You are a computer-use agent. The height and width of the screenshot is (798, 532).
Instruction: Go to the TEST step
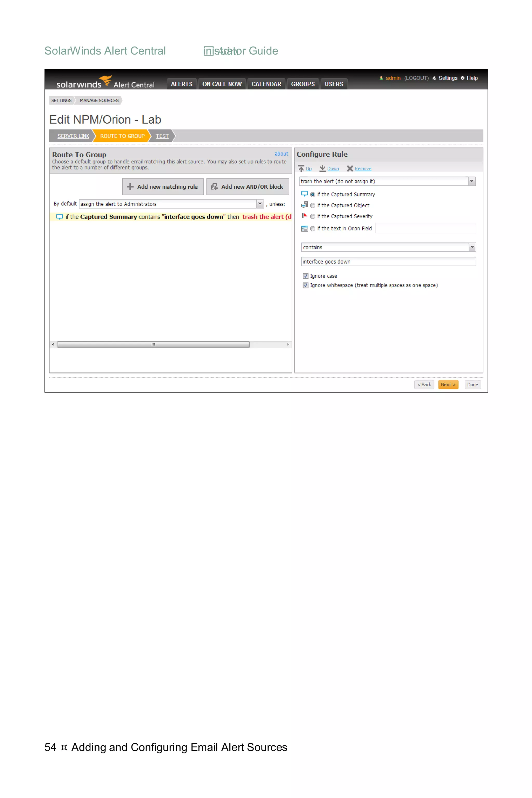pos(162,136)
